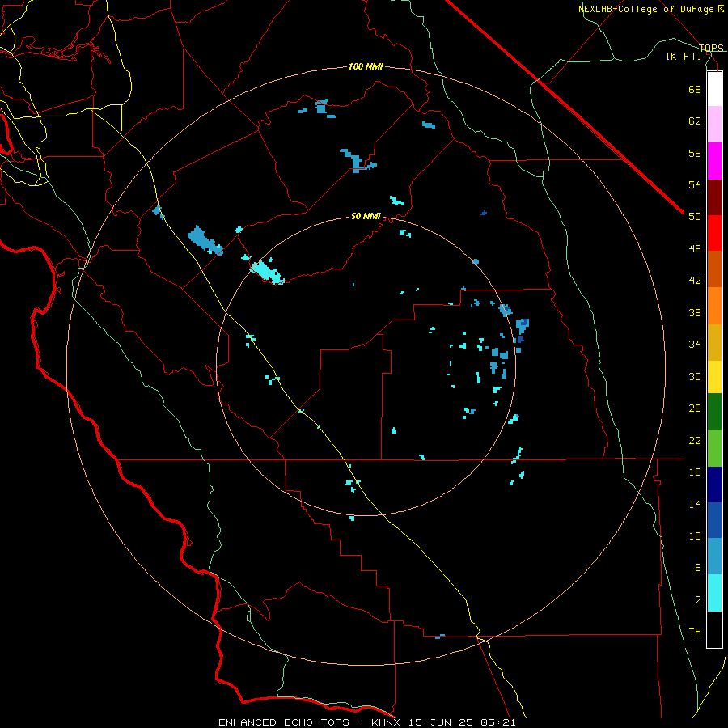Click the KHNX station identifier in caption

385,722
